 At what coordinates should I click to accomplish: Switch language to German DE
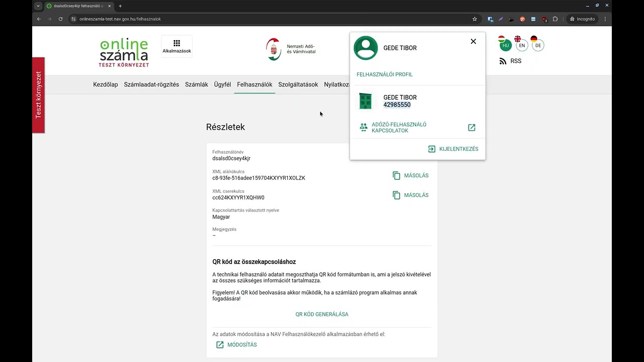tap(538, 45)
